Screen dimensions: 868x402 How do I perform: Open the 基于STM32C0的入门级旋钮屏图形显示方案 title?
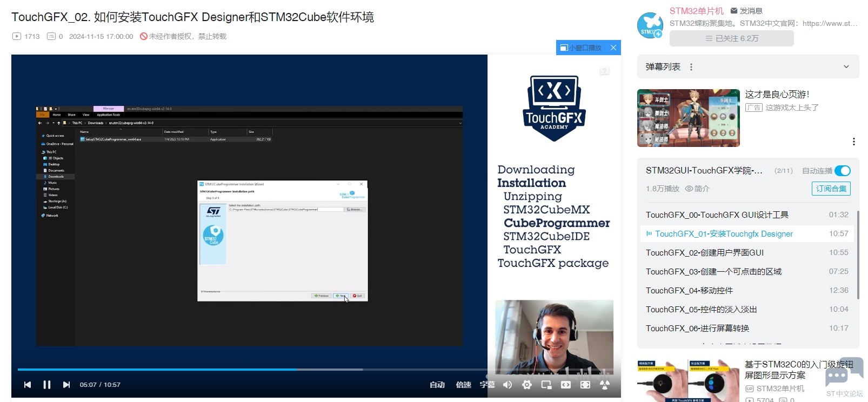[799, 370]
